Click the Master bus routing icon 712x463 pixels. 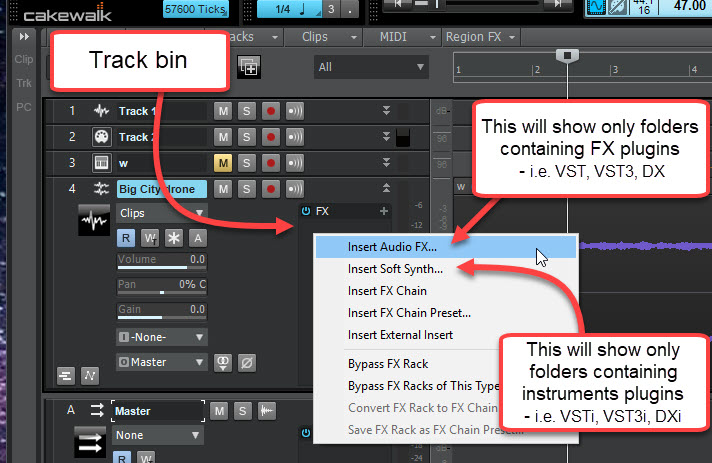pyautogui.click(x=97, y=411)
